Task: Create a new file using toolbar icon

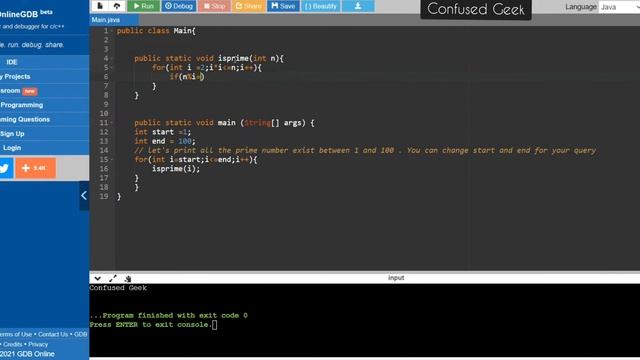Action: click(100, 6)
